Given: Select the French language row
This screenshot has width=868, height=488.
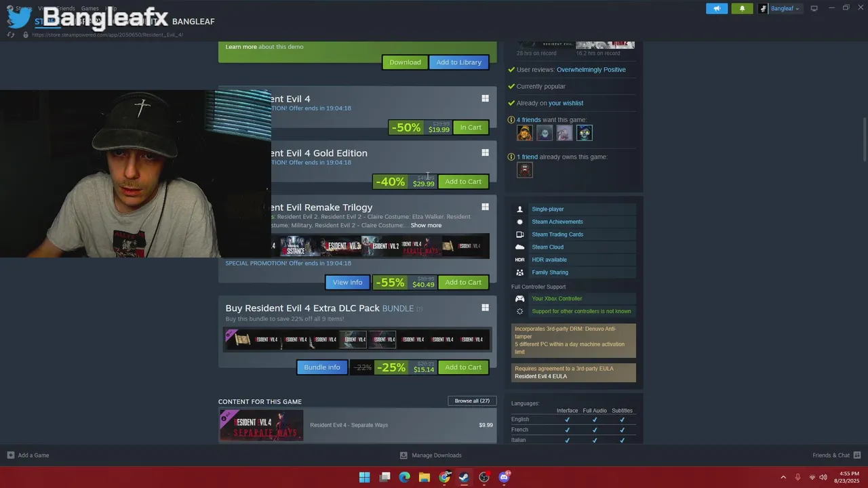Looking at the screenshot, I should (573, 430).
